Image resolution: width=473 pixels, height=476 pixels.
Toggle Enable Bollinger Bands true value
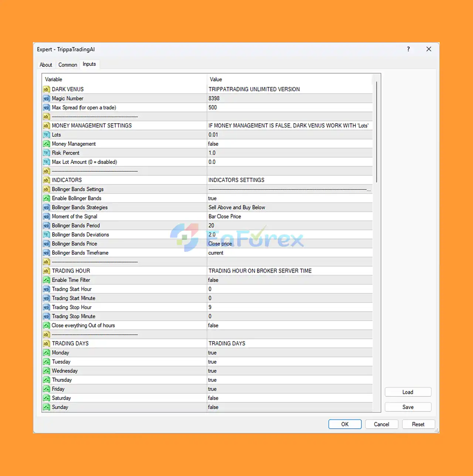pos(290,198)
